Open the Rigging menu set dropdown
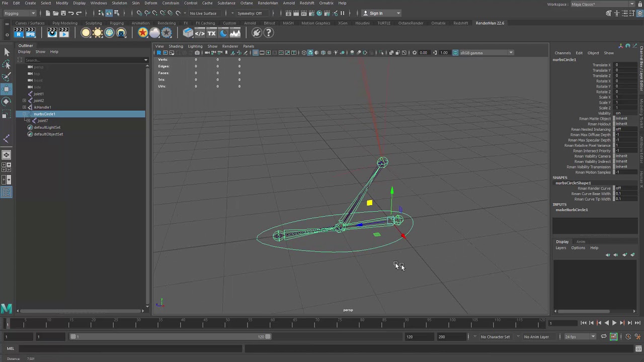Viewport: 644px width, 362px height. pyautogui.click(x=20, y=13)
